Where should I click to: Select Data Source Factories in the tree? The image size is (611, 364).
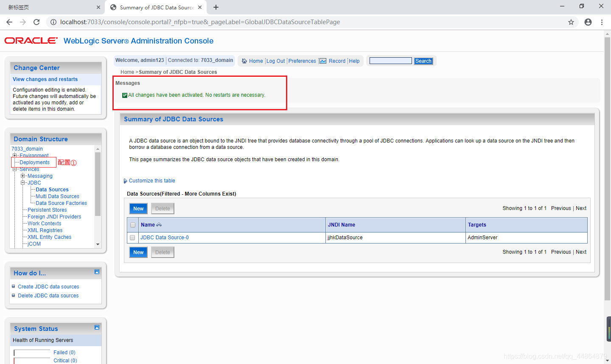click(61, 203)
